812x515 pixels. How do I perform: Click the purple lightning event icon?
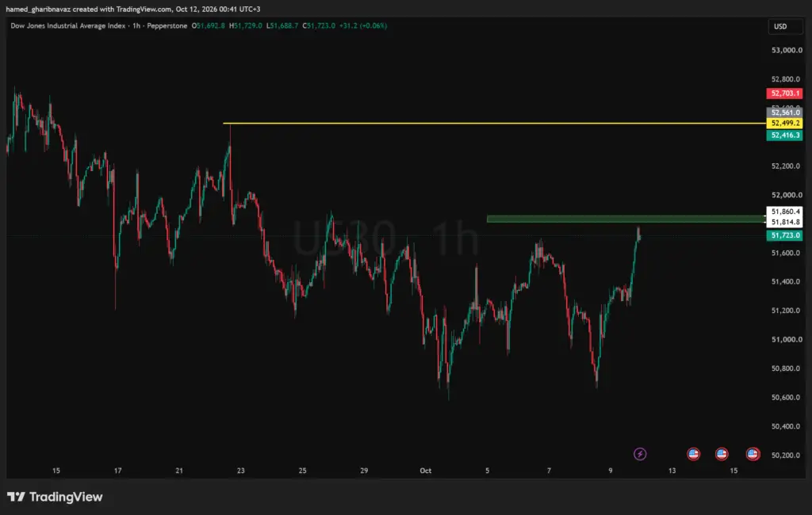click(640, 454)
